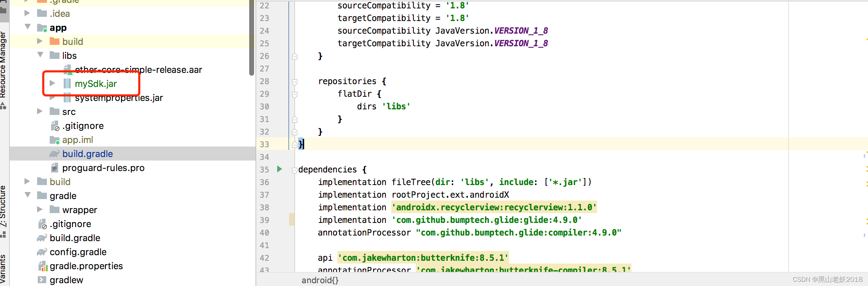Select systemproperties.jar in libs
Image resolution: width=868 pixels, height=286 pixels.
(119, 98)
